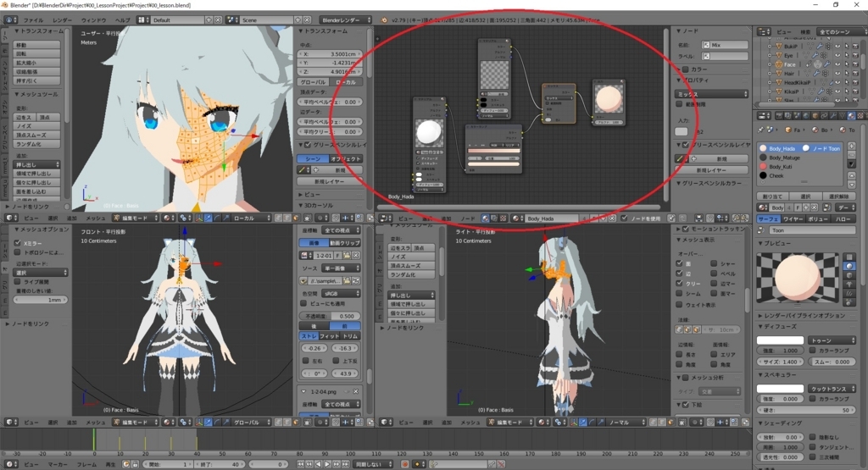Select the Body_Hada material slot
The image size is (868, 470).
801,148
